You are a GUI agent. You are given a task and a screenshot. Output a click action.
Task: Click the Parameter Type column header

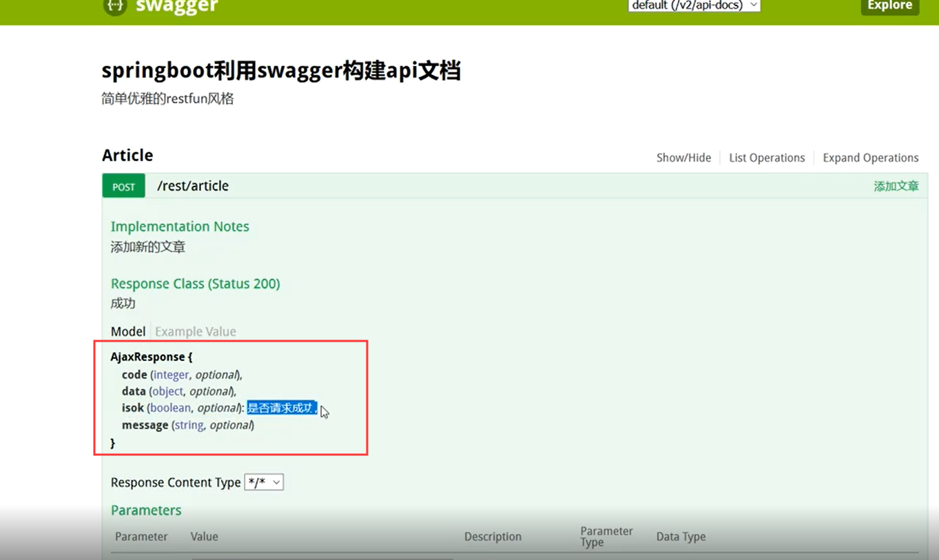tap(606, 537)
